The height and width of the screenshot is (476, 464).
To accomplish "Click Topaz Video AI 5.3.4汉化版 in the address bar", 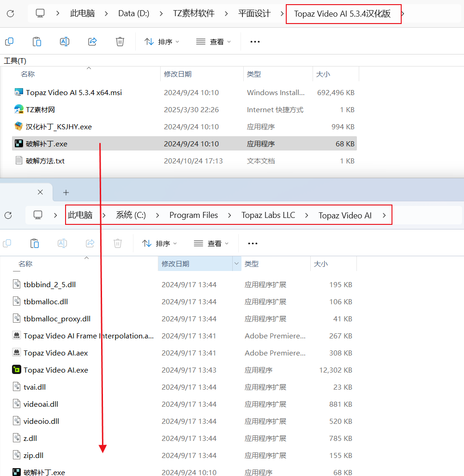I will tap(342, 14).
